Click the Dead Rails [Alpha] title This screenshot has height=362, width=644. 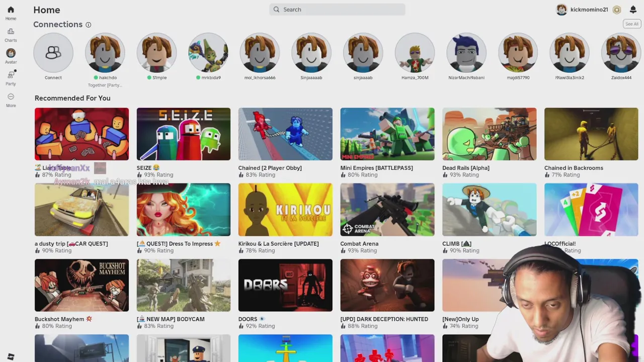(x=466, y=168)
